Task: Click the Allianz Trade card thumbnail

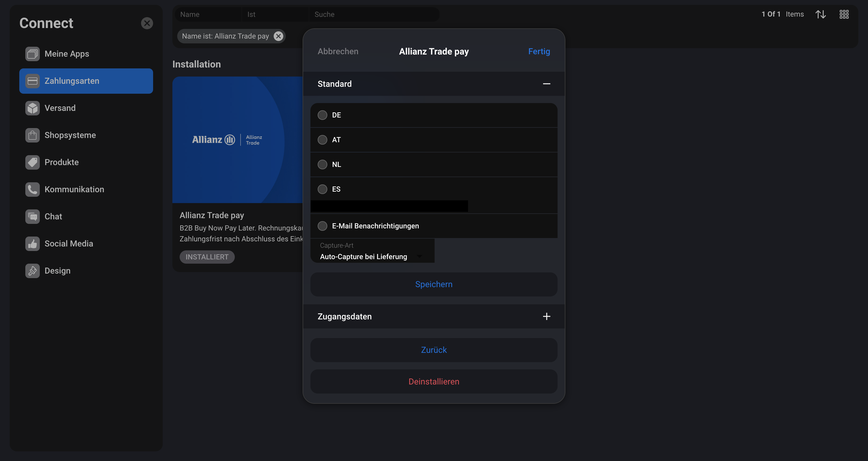Action: coord(237,140)
